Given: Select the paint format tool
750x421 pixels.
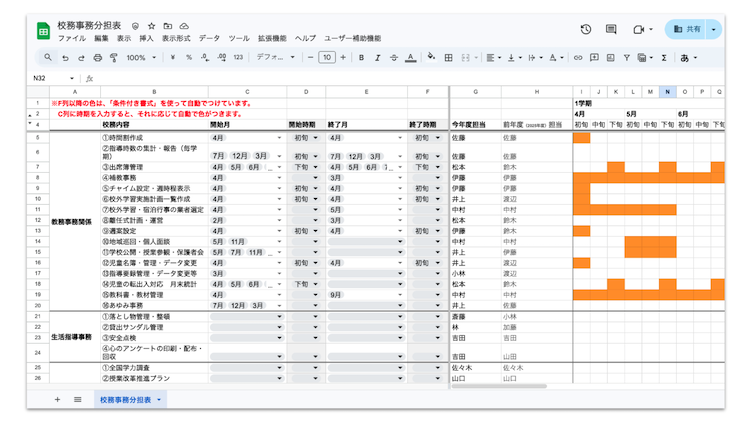Looking at the screenshot, I should point(114,58).
